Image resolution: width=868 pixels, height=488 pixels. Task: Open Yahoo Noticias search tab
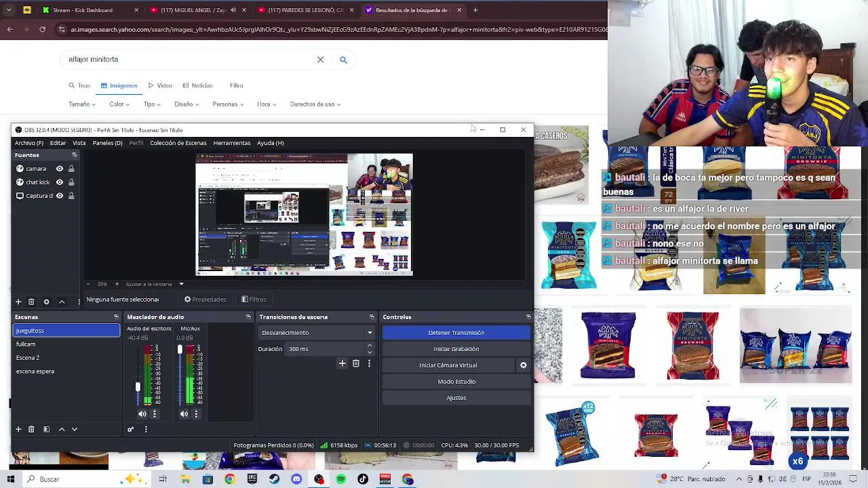point(197,85)
